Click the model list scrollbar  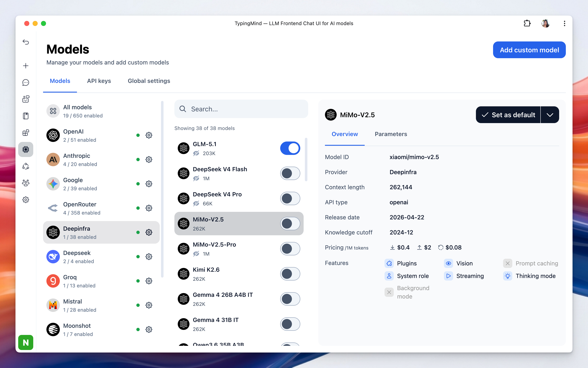pos(306,160)
